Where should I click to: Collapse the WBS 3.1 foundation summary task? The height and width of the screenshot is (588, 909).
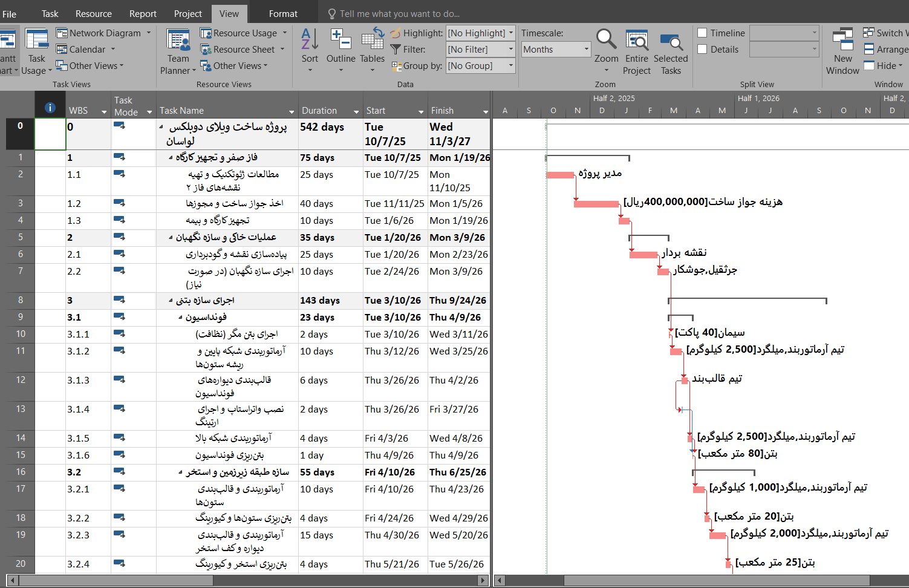coord(180,318)
